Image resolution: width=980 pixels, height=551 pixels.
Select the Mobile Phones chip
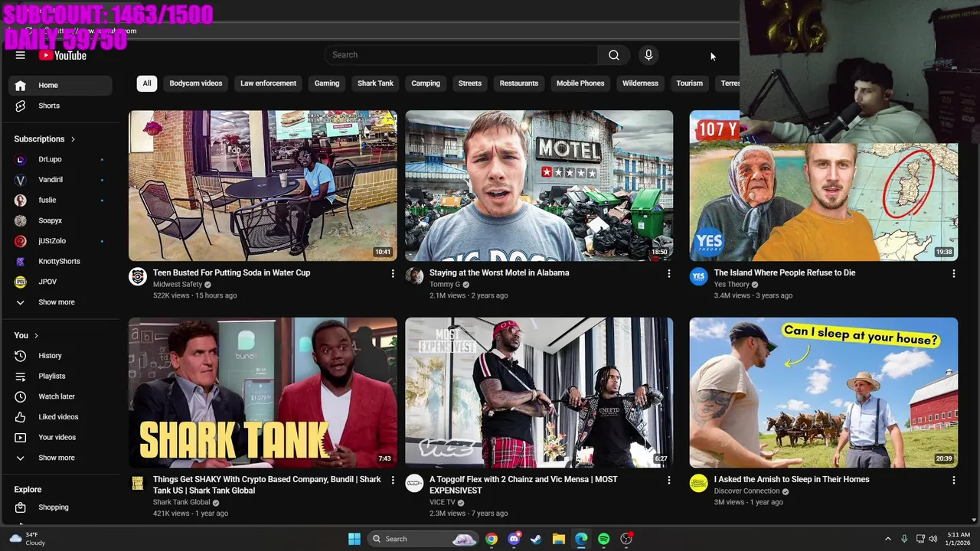(580, 83)
